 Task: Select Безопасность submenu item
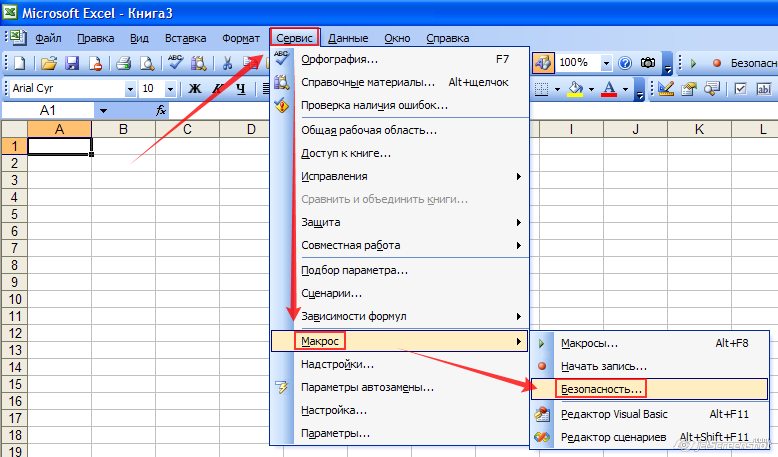(649, 389)
